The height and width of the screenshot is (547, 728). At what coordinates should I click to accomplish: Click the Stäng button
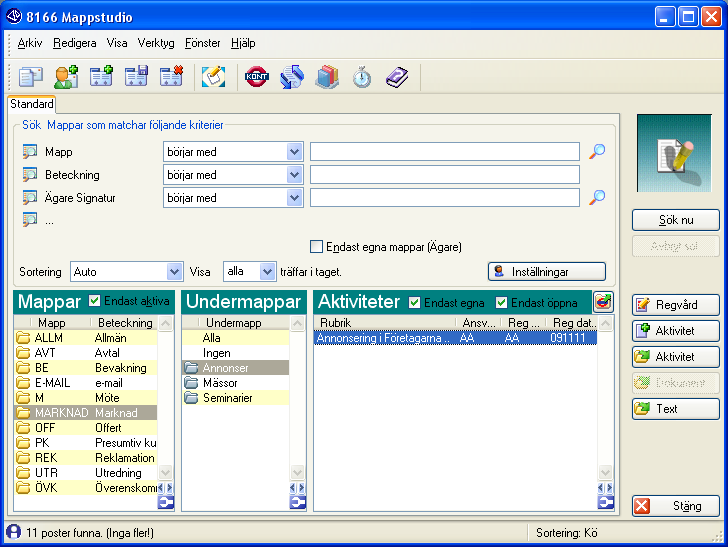coord(676,506)
